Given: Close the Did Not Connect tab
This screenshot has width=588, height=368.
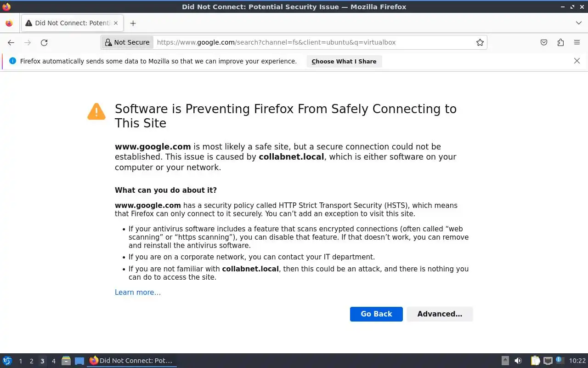Looking at the screenshot, I should click(x=116, y=23).
